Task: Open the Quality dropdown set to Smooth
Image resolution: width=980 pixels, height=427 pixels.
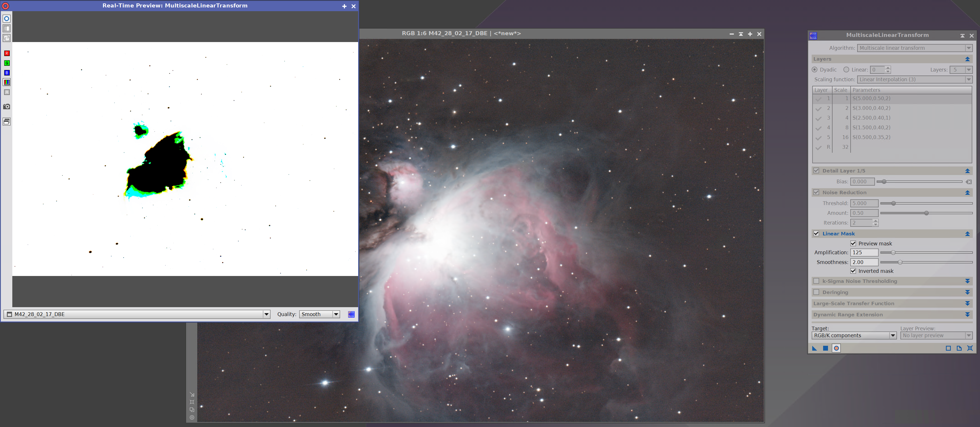Action: [319, 314]
